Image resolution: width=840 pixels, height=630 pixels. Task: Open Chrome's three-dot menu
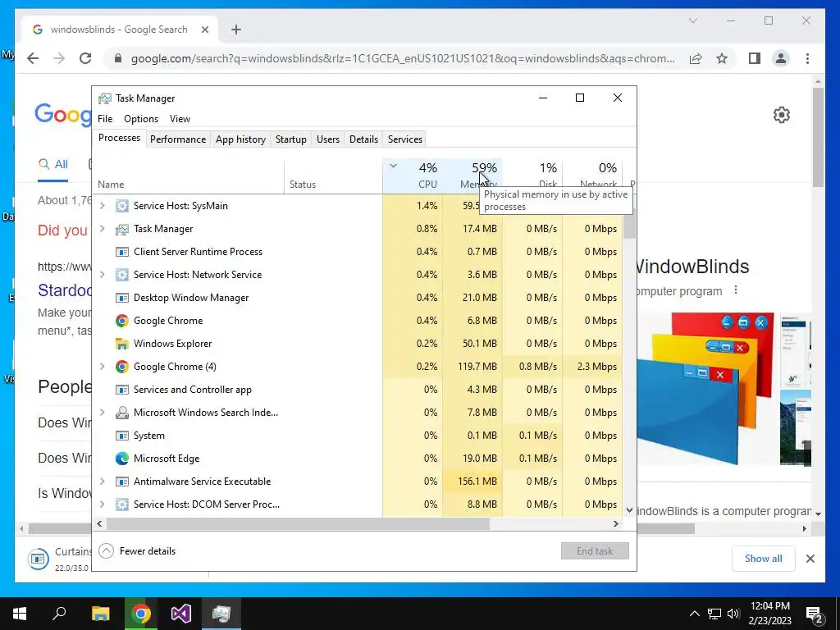tap(807, 58)
